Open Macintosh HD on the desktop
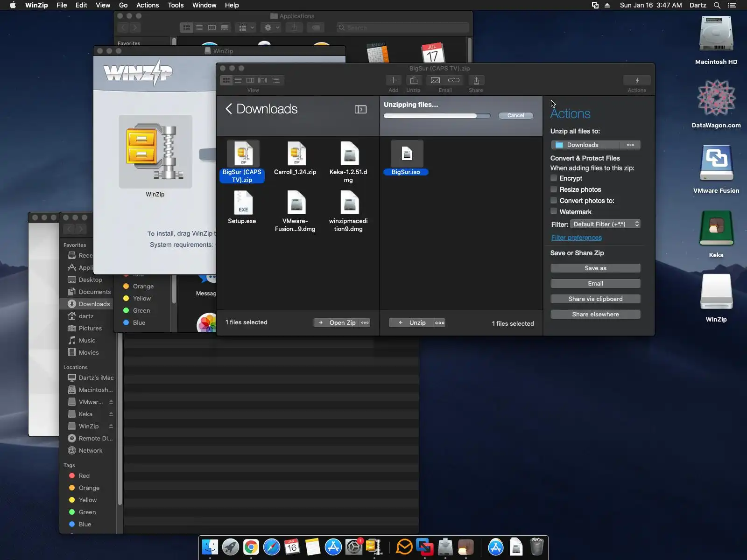The image size is (747, 560). coord(716,40)
